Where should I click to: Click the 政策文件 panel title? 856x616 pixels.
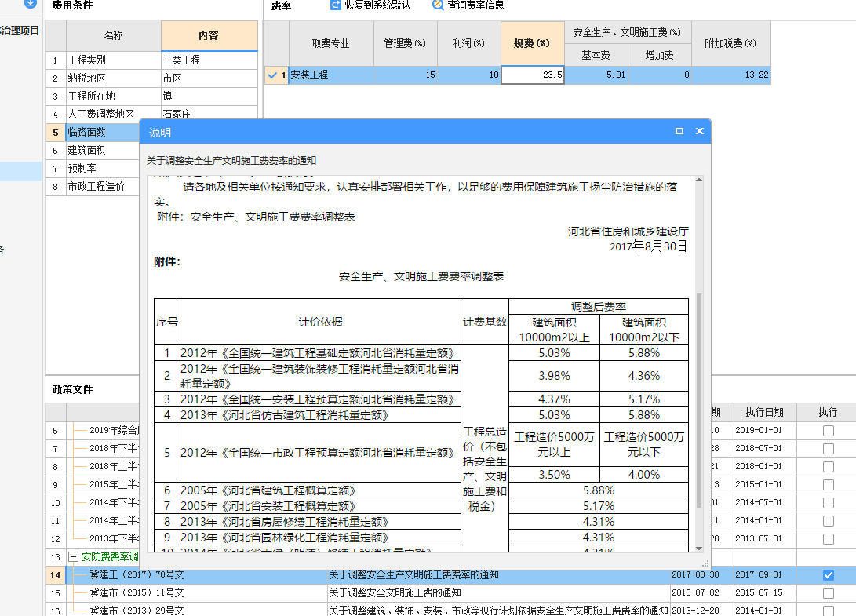point(73,389)
